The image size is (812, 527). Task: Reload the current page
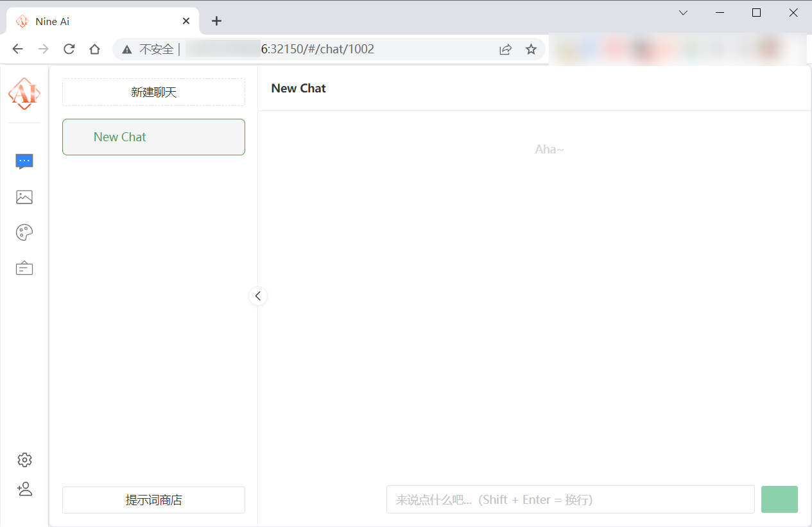[x=69, y=49]
